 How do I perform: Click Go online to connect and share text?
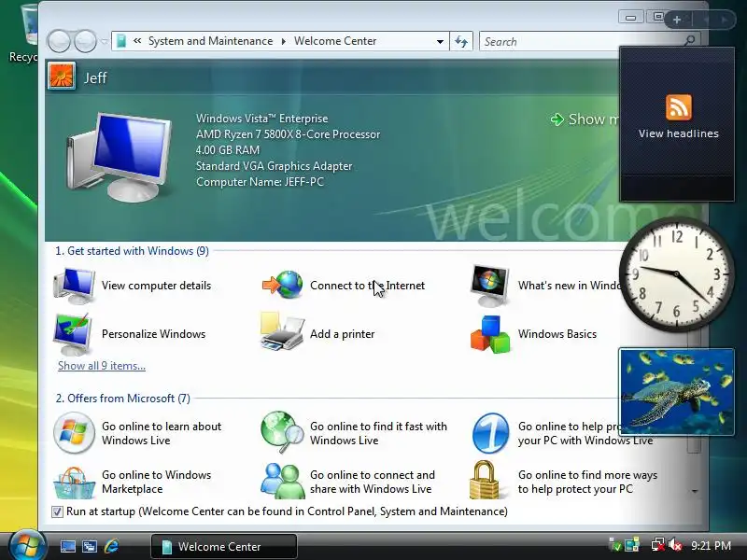(372, 482)
